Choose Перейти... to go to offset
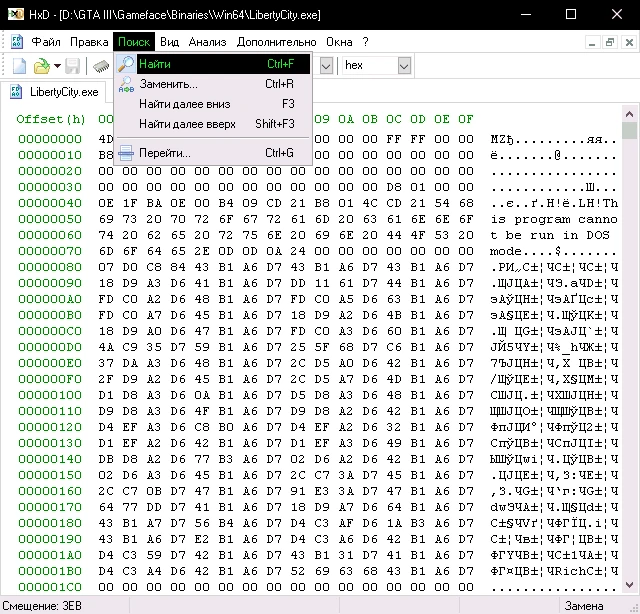 165,153
